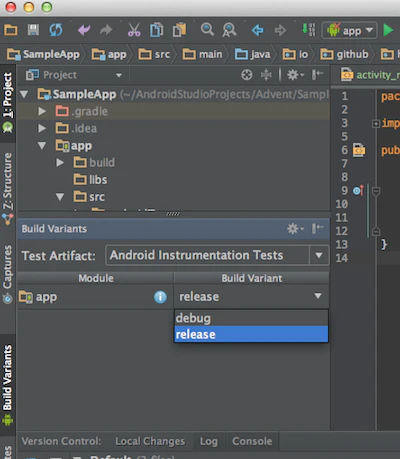Click the override gutter icon on line 9
This screenshot has height=459, width=400.
[x=359, y=190]
